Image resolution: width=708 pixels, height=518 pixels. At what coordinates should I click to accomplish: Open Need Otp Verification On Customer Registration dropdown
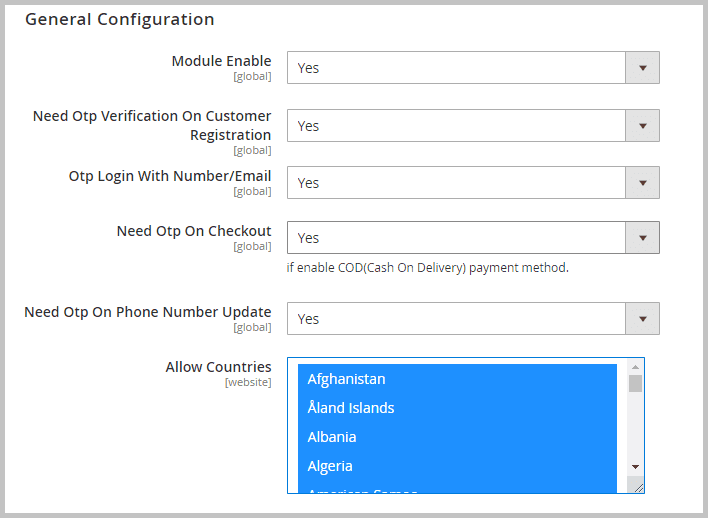[456, 126]
